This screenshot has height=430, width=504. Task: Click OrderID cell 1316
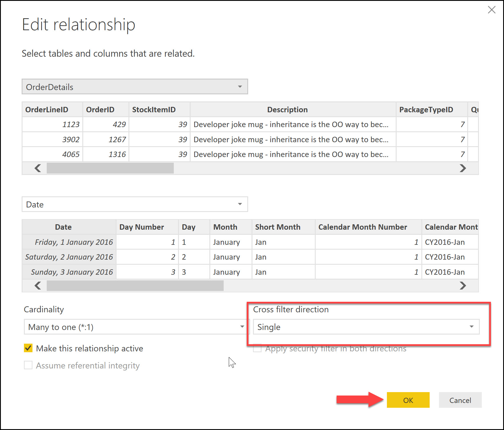(106, 154)
